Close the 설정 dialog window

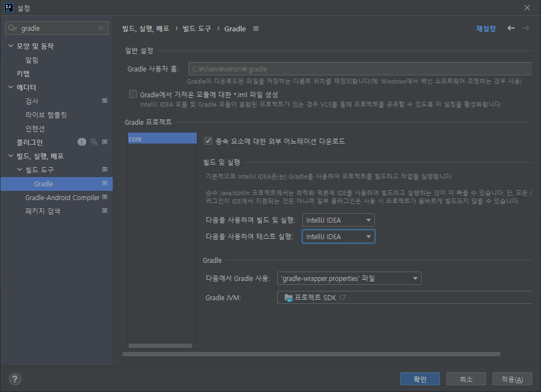pos(527,8)
